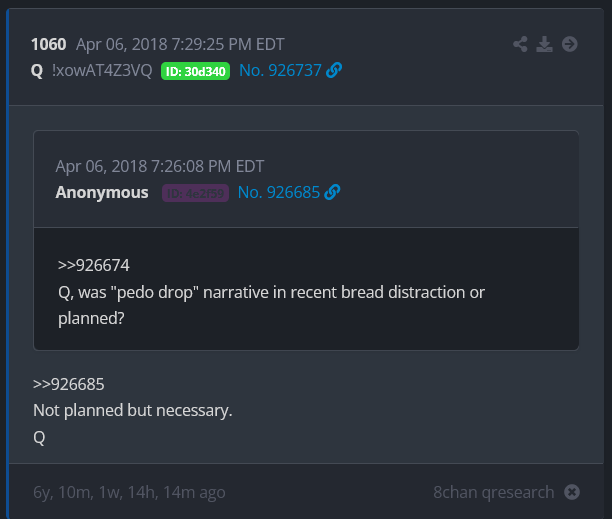This screenshot has height=519, width=612.
Task: Click the >>926674 reply reference
Action: click(x=94, y=265)
